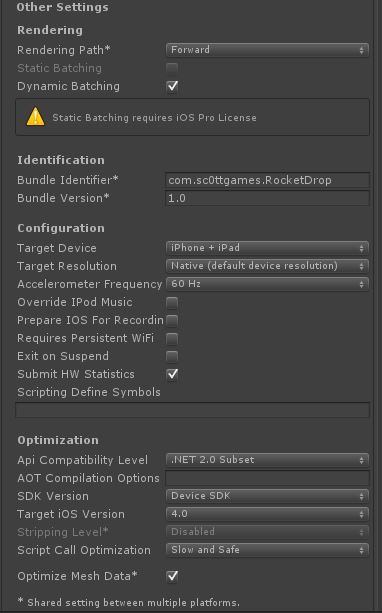This screenshot has width=382, height=613.
Task: Open Script Call Optimization dropdown
Action: click(267, 550)
